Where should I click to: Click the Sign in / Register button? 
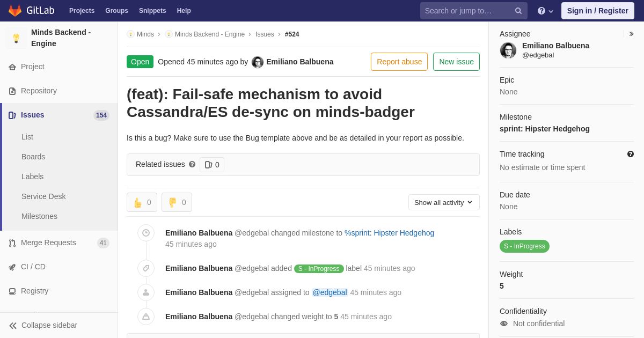(598, 11)
